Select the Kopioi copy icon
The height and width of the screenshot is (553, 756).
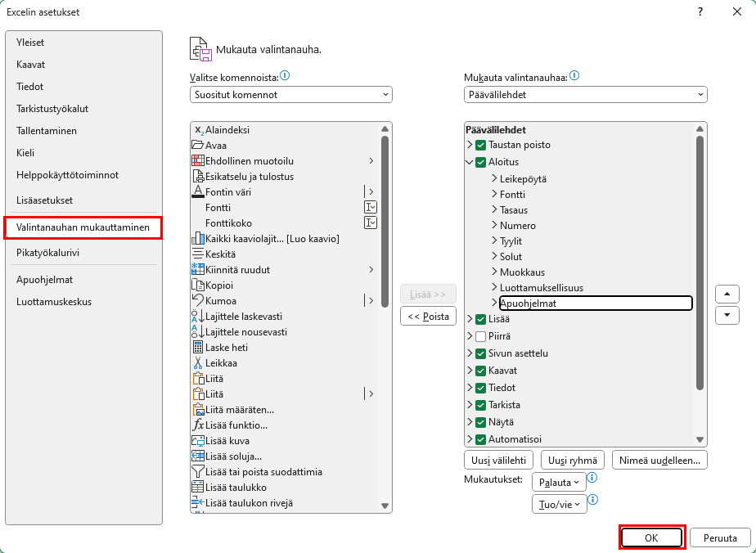[x=198, y=285]
